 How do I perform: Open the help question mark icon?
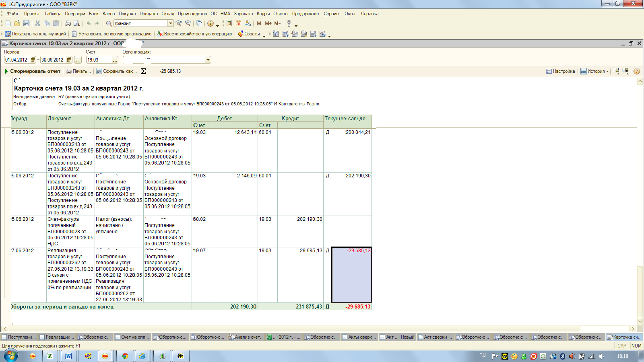[x=636, y=71]
